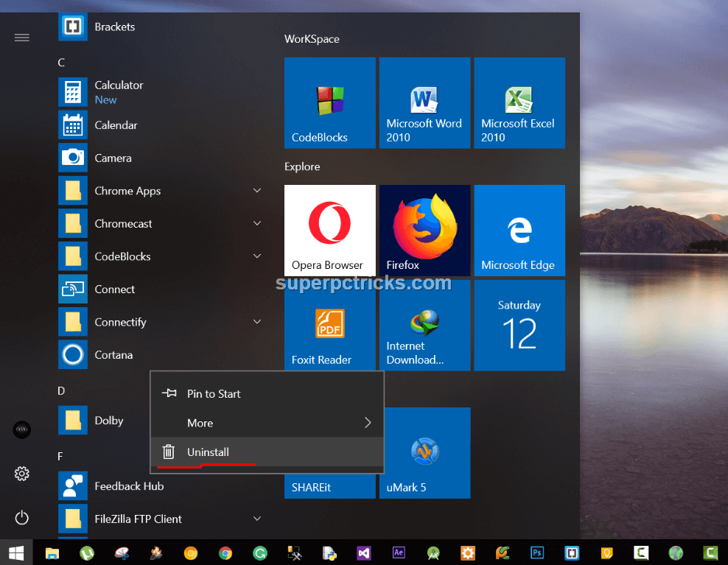The width and height of the screenshot is (728, 565).
Task: Jump to letter C section header
Action: pos(61,63)
